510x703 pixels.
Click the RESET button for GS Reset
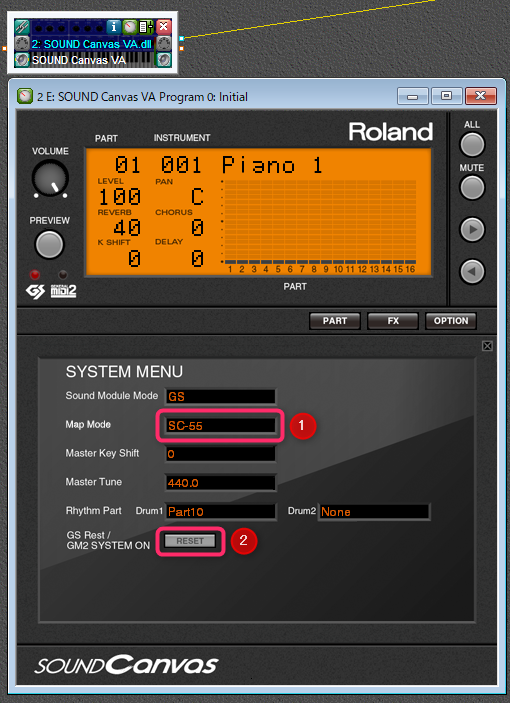pyautogui.click(x=190, y=541)
